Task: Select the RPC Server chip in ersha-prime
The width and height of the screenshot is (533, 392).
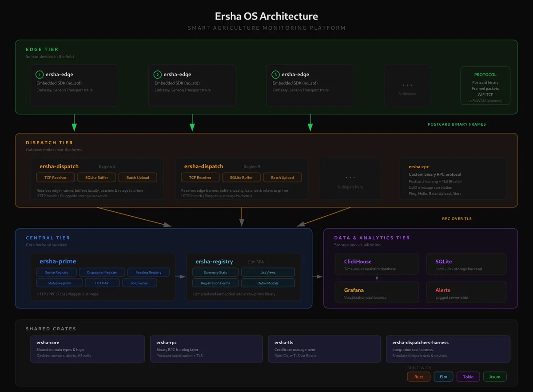Action: coord(140,283)
